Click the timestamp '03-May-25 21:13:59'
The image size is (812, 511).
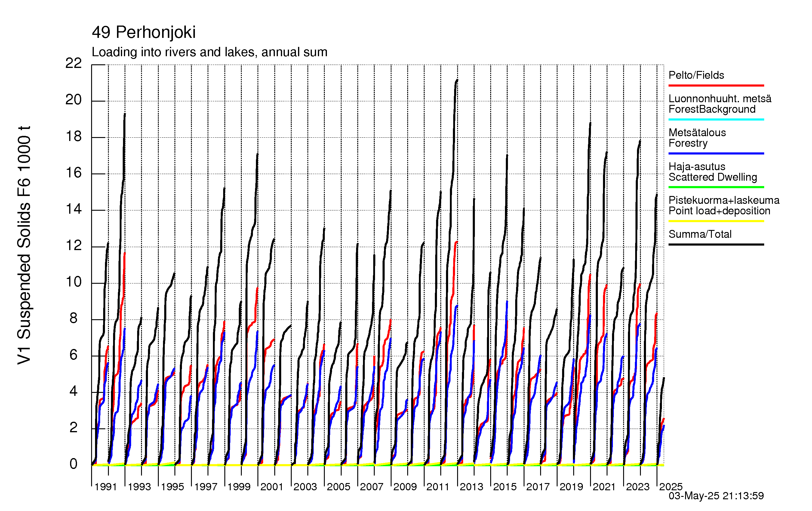pos(716,496)
